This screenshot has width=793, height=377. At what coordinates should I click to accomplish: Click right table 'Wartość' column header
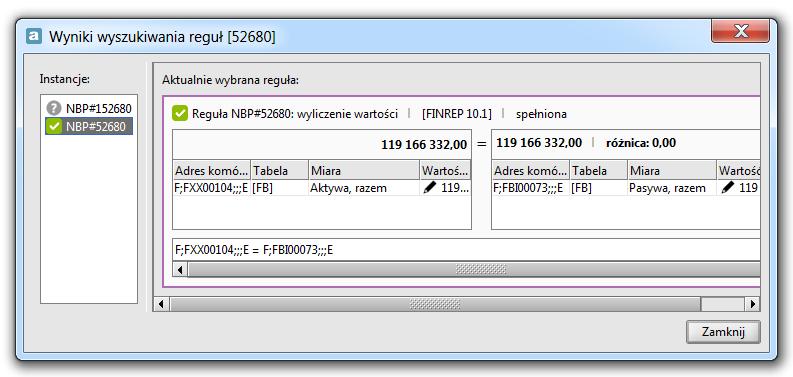pyautogui.click(x=738, y=171)
